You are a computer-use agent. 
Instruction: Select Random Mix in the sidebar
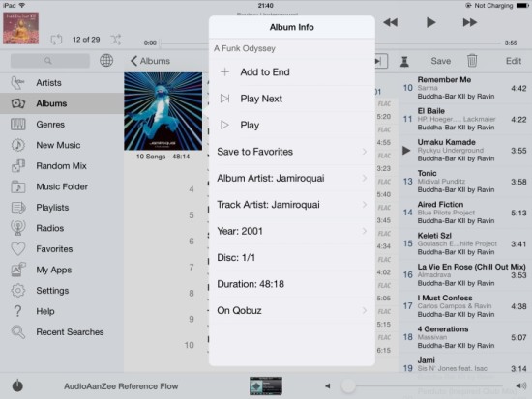pos(62,166)
